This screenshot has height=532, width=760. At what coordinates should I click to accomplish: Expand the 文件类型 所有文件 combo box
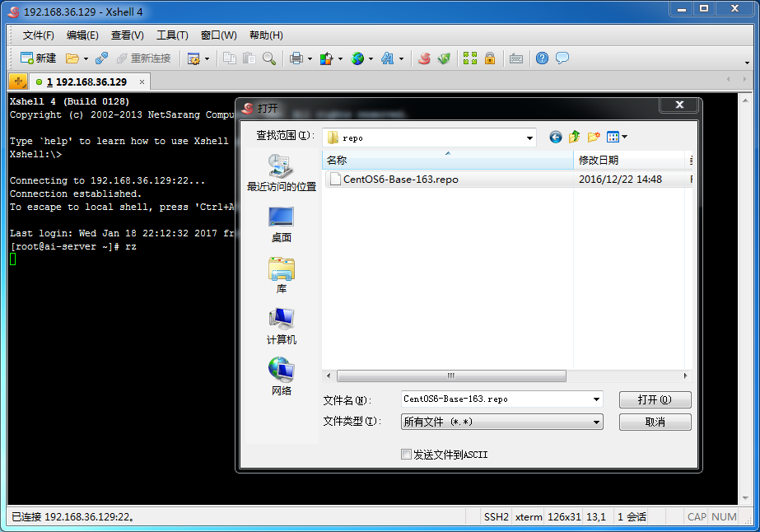(x=502, y=422)
